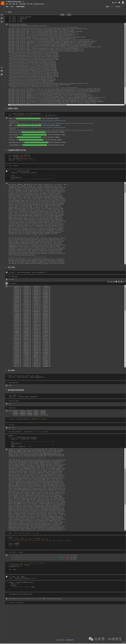Delete the docs_embed[0] cell

[121, 282]
